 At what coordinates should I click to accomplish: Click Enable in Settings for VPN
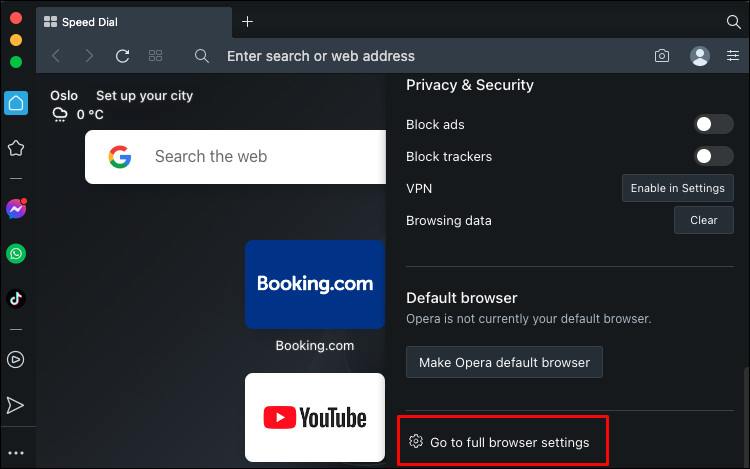[x=678, y=188]
